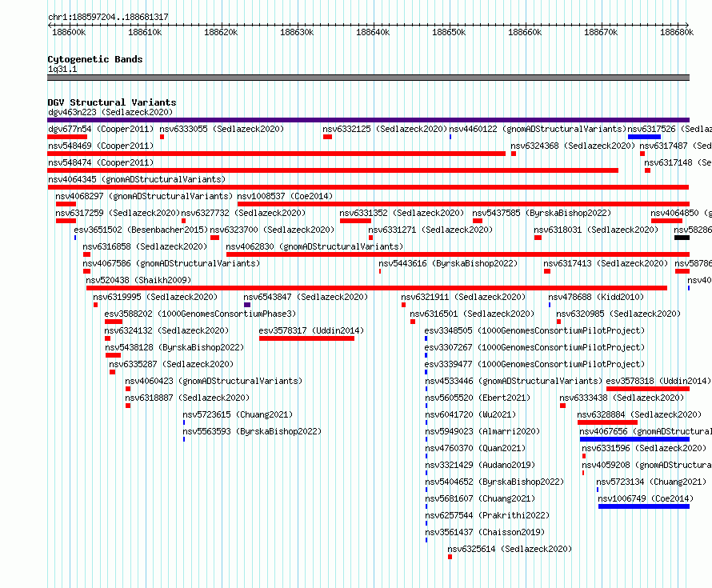Select nsv4062830 (gnomADStructuralVariants) label
Viewport: 712px width, 588px height.
[x=314, y=246]
